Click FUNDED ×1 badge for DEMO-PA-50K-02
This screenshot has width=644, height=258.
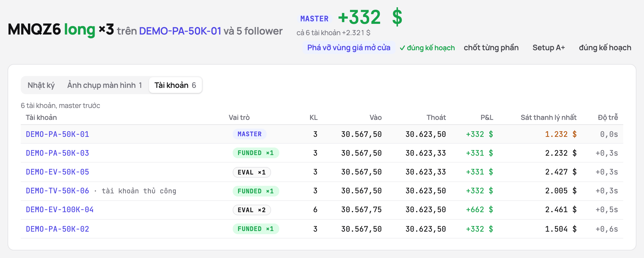(x=256, y=229)
